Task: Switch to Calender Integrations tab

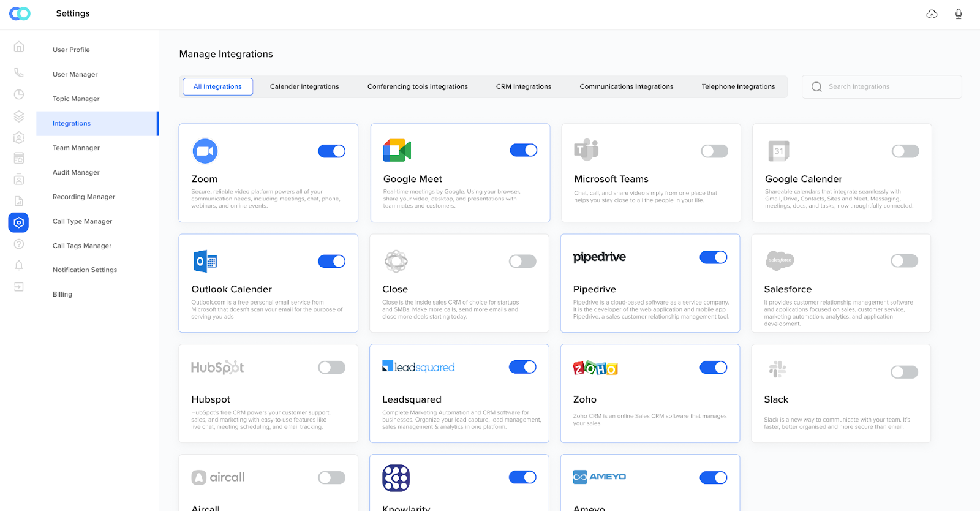Action: coord(304,87)
